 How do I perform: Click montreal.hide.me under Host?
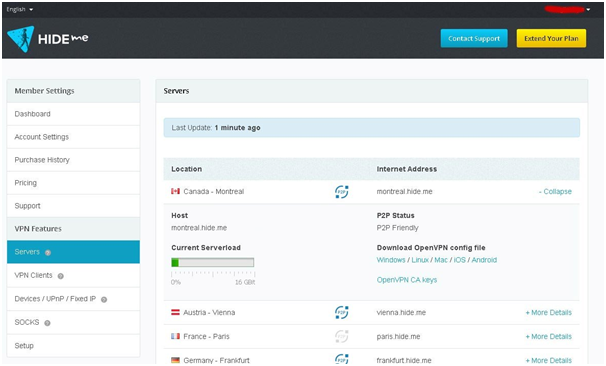coord(199,228)
